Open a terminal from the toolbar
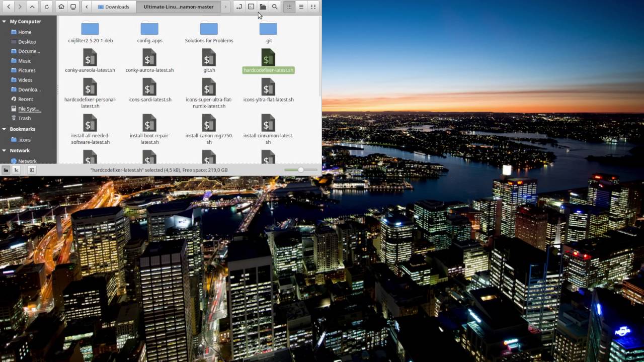The image size is (644, 362). click(251, 7)
